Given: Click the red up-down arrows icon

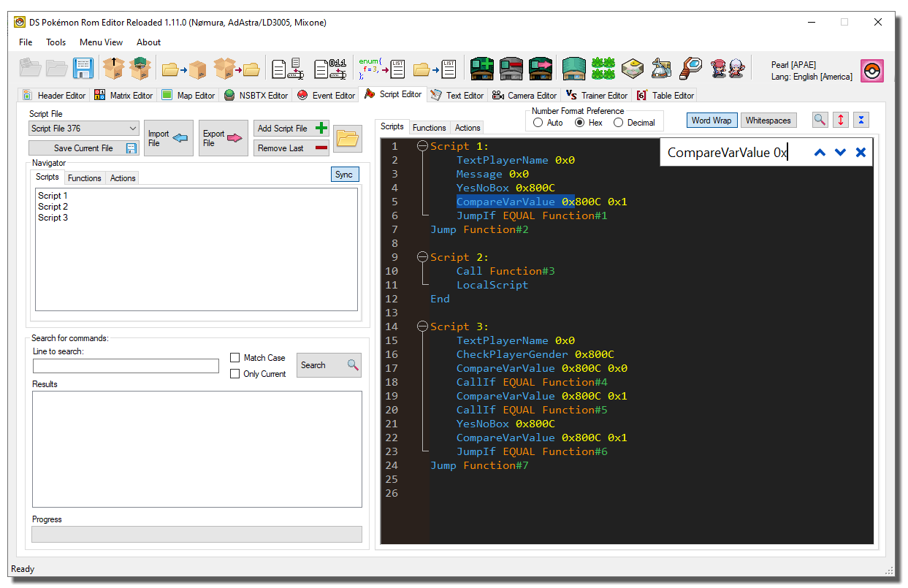Looking at the screenshot, I should [x=841, y=120].
